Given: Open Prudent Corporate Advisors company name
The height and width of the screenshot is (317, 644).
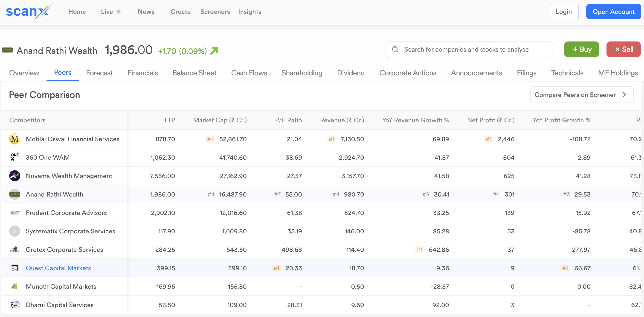Looking at the screenshot, I should pos(66,213).
